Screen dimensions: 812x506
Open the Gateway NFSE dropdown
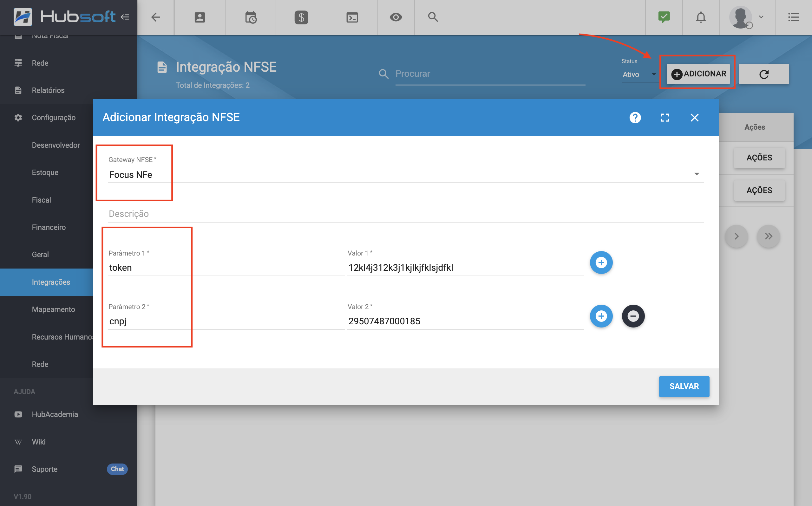[x=697, y=174]
